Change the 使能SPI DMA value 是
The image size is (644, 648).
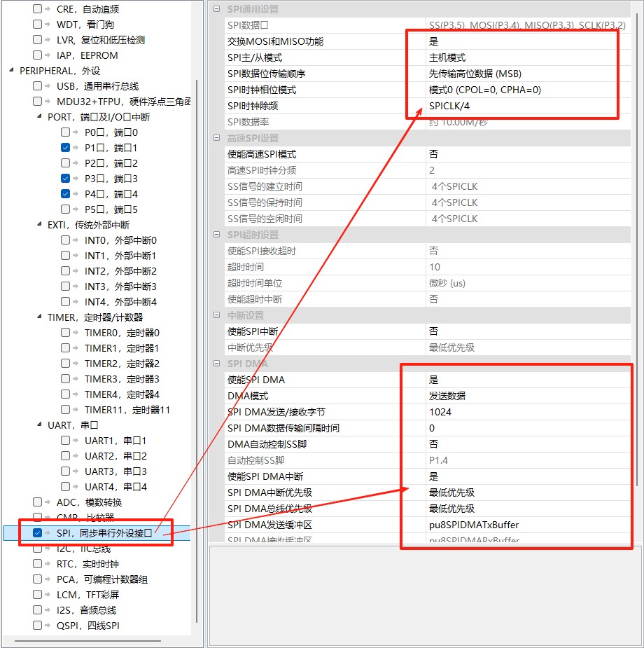click(x=528, y=380)
